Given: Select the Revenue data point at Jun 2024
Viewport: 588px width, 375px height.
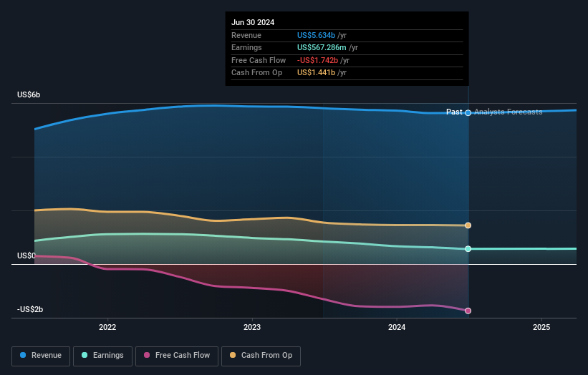Looking at the screenshot, I should (x=468, y=113).
